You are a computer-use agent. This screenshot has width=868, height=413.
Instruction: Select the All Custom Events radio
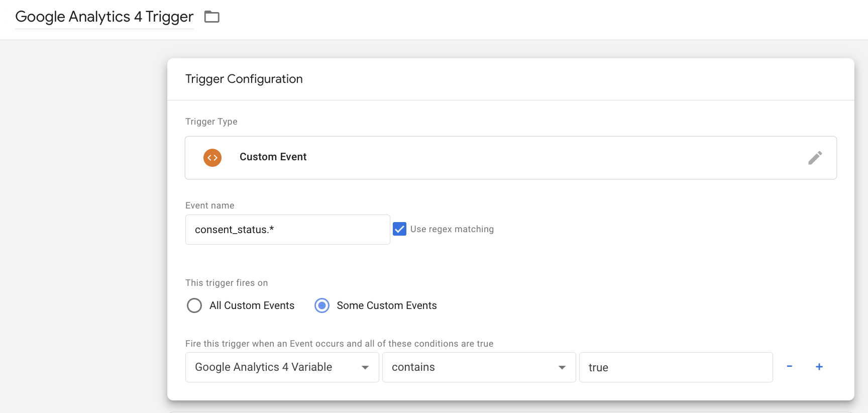pos(194,305)
